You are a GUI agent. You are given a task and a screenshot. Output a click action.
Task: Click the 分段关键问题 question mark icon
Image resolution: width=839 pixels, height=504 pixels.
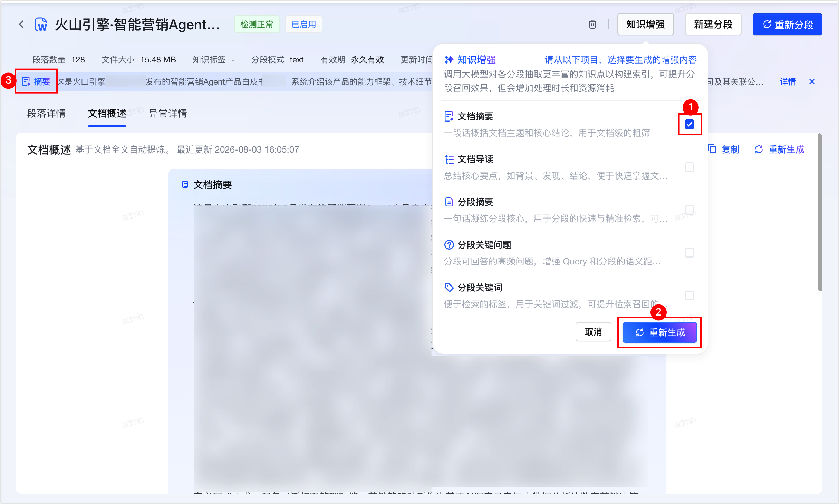[449, 245]
